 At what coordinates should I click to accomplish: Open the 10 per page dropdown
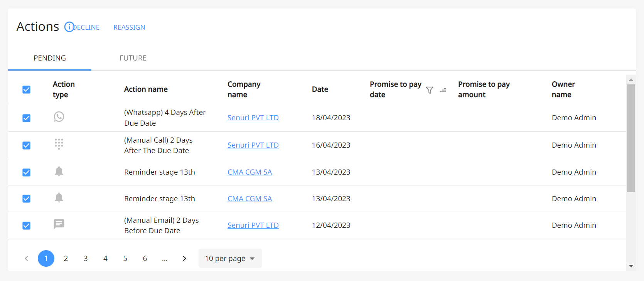tap(230, 258)
